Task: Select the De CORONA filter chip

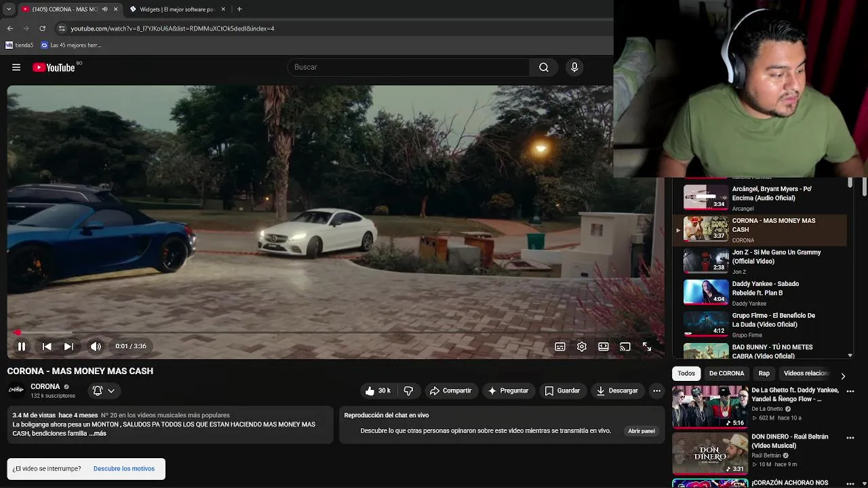Action: click(x=726, y=373)
